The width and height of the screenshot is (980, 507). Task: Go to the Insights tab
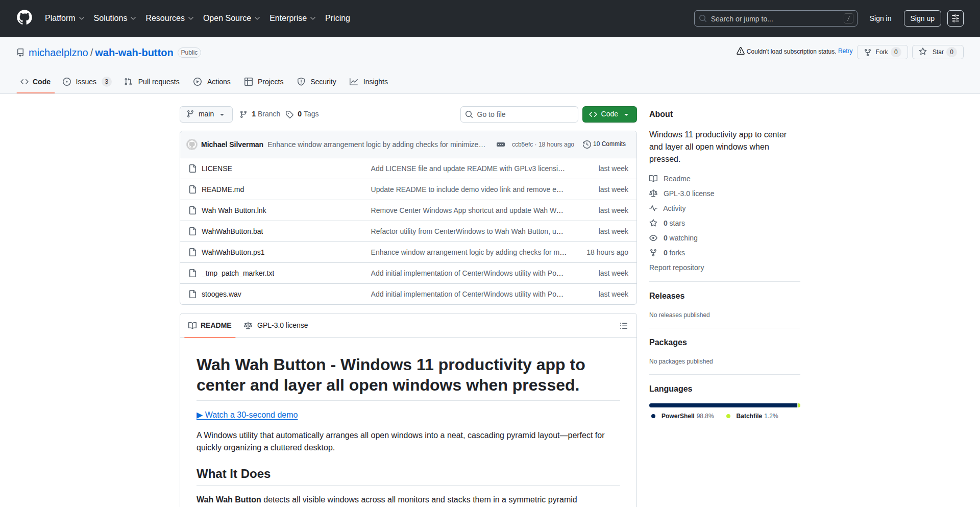tap(369, 82)
